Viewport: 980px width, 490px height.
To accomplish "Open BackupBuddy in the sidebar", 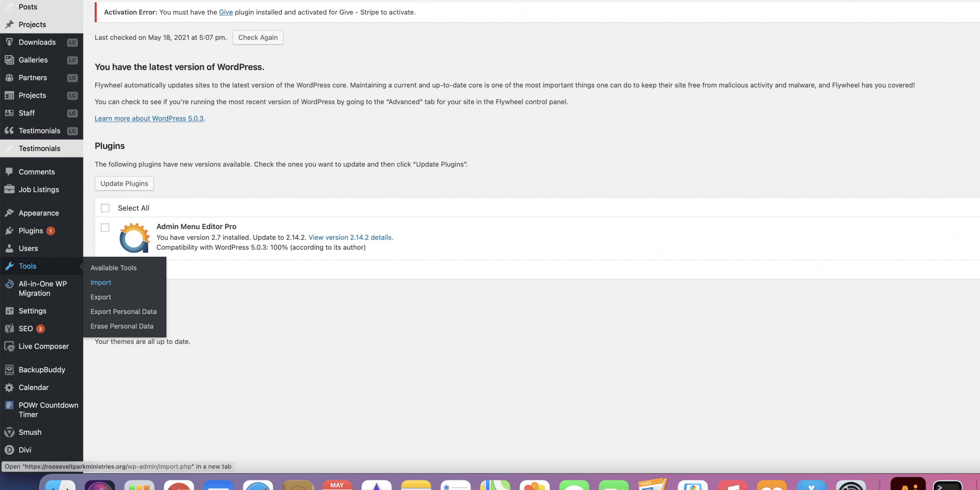I will click(x=42, y=370).
